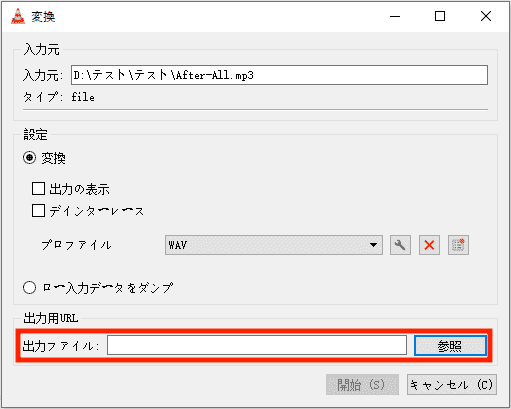Click 参照 browse button
Image resolution: width=511 pixels, height=409 pixels.
[450, 346]
